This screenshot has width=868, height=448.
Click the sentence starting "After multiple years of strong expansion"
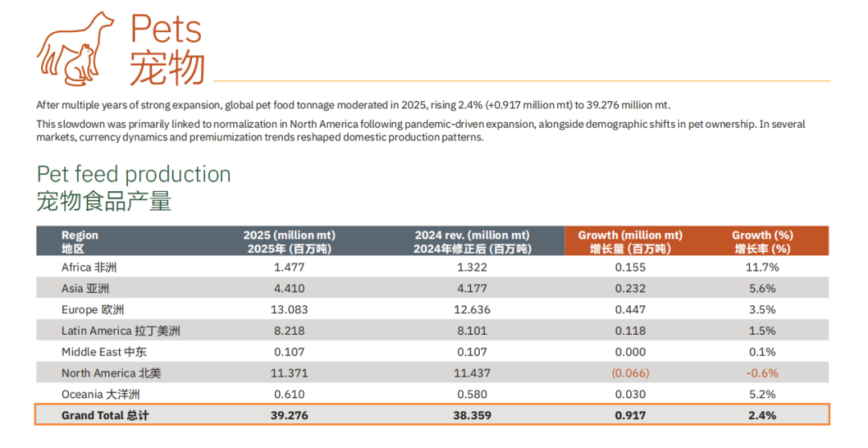[353, 105]
